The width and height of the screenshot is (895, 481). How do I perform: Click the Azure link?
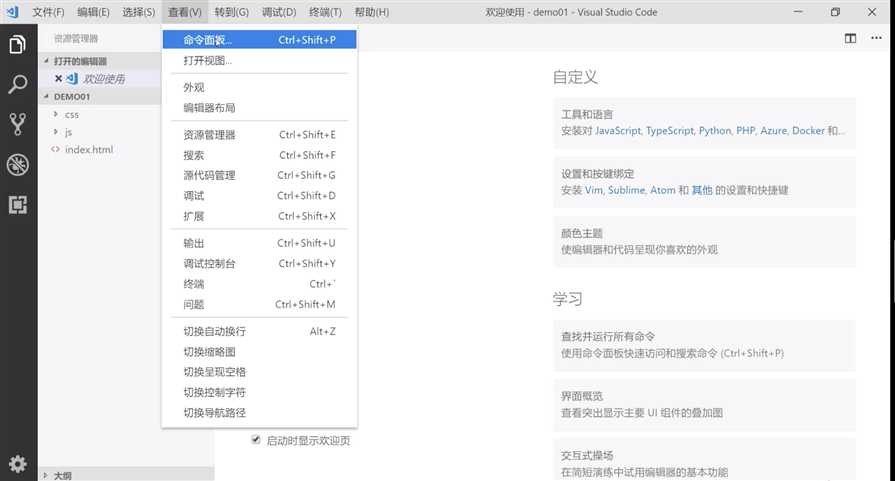(x=773, y=131)
